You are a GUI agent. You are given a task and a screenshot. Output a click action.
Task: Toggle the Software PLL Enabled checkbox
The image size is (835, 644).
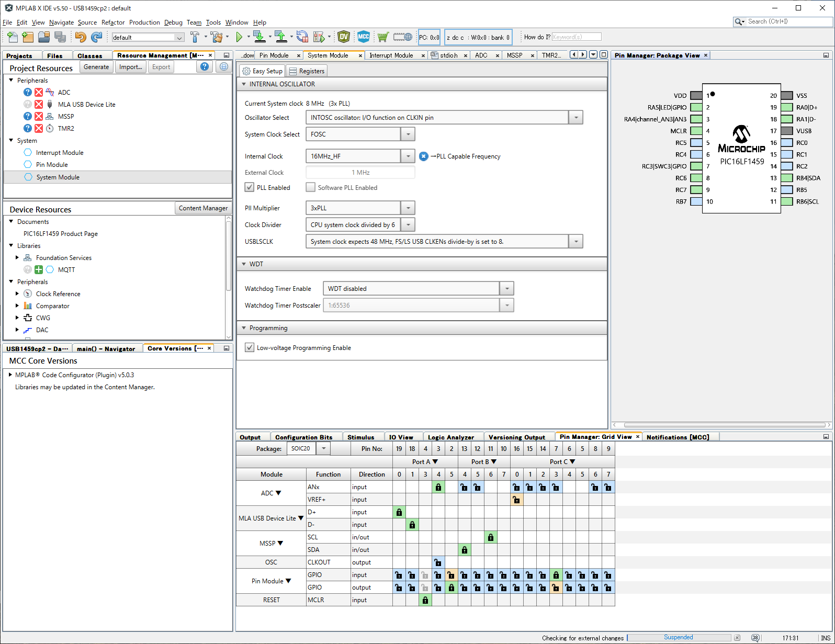click(311, 187)
